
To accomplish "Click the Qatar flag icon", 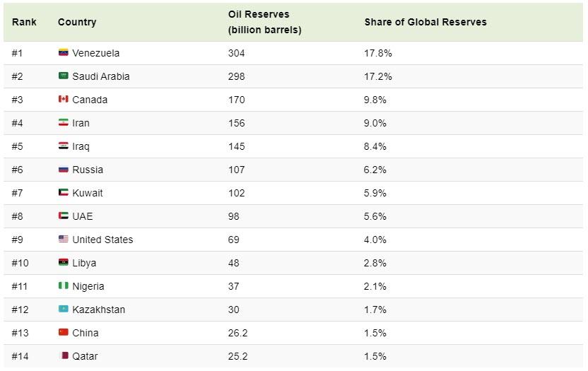I will [x=63, y=356].
